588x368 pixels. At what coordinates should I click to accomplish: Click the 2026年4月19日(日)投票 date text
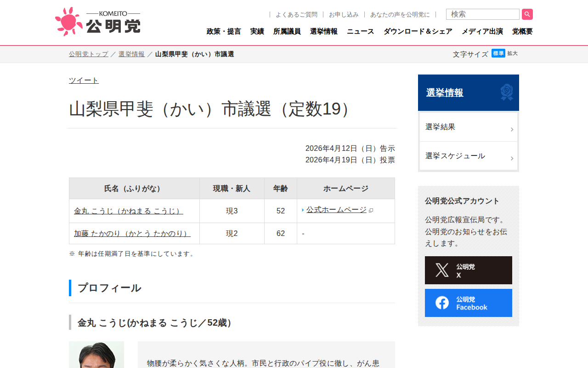coord(350,160)
